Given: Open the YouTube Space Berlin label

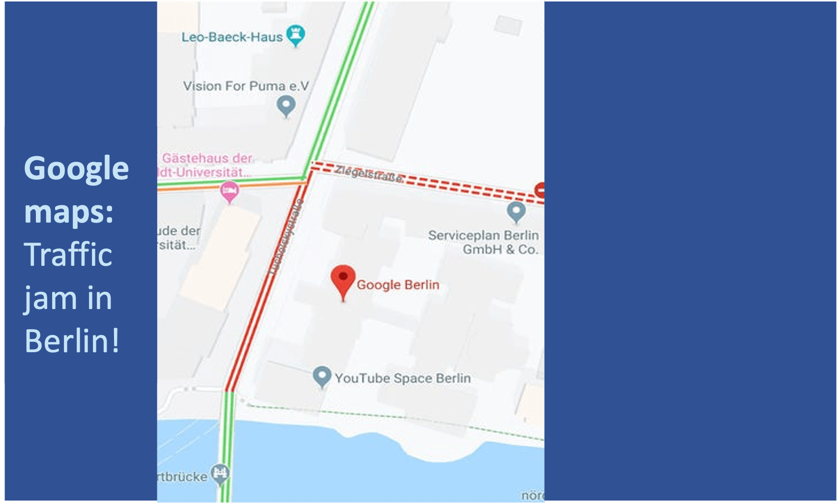Looking at the screenshot, I should click(403, 378).
